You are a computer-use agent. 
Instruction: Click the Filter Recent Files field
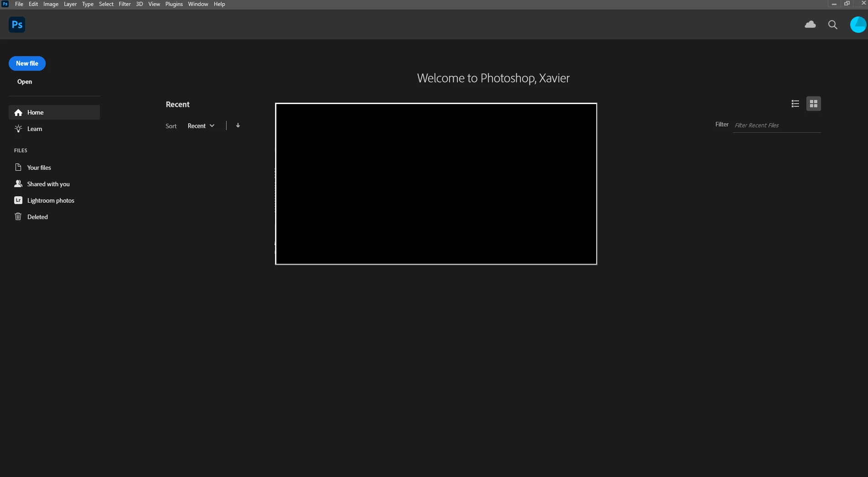pos(777,125)
